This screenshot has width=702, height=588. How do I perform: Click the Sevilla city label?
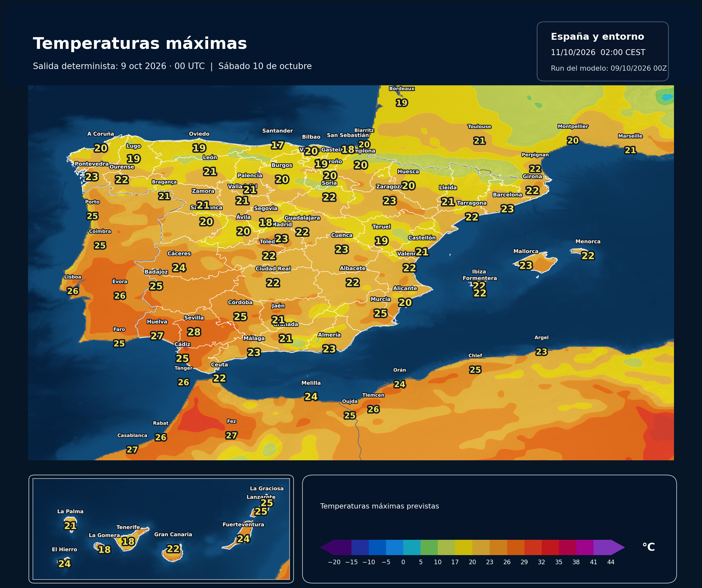[194, 318]
